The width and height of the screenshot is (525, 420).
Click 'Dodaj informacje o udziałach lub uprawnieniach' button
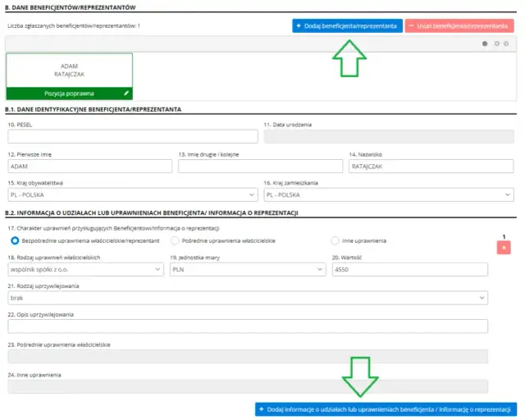(386, 409)
